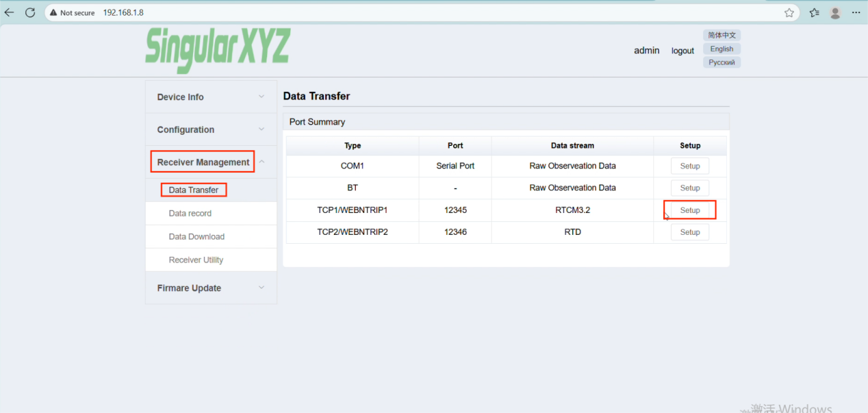Open the Data record page

pyautogui.click(x=190, y=214)
